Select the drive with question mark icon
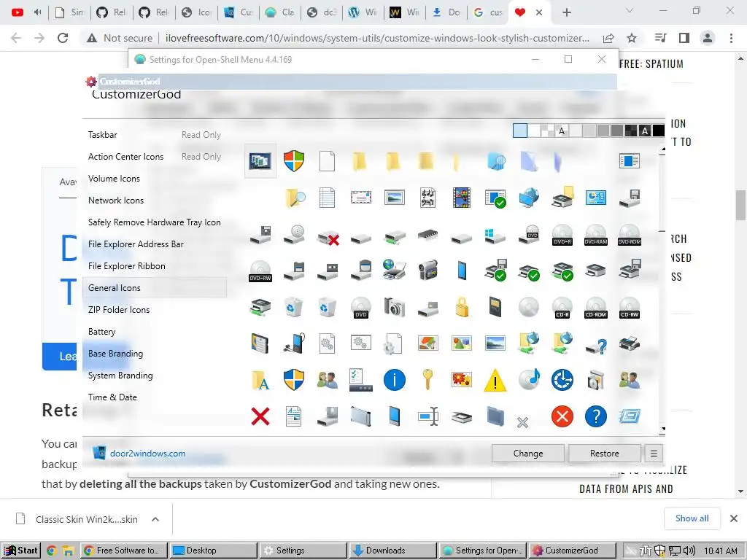 point(596,346)
